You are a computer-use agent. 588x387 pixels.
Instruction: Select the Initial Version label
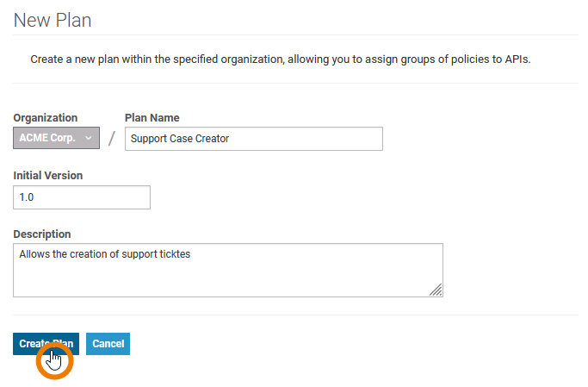point(48,176)
